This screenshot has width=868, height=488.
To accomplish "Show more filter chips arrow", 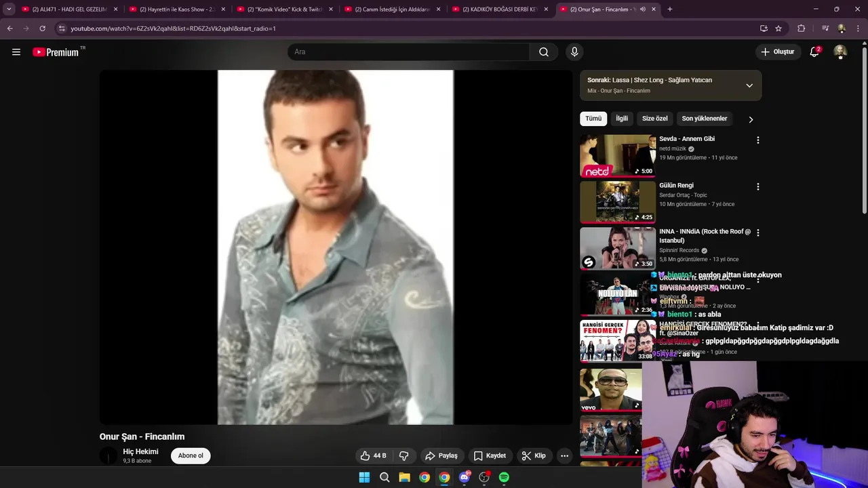I will pyautogui.click(x=751, y=119).
